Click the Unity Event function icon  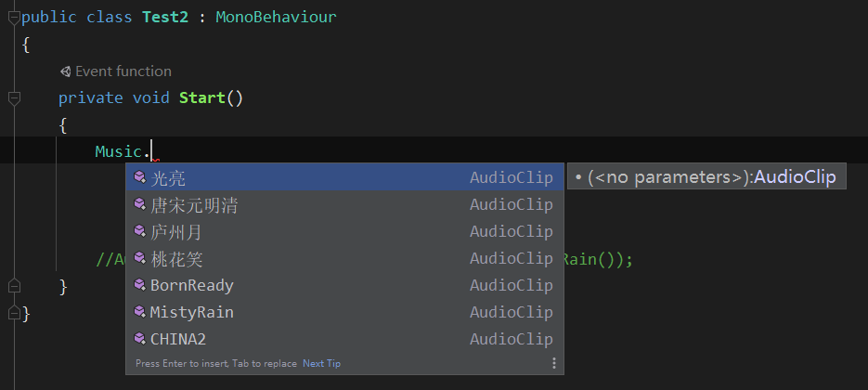[66, 71]
